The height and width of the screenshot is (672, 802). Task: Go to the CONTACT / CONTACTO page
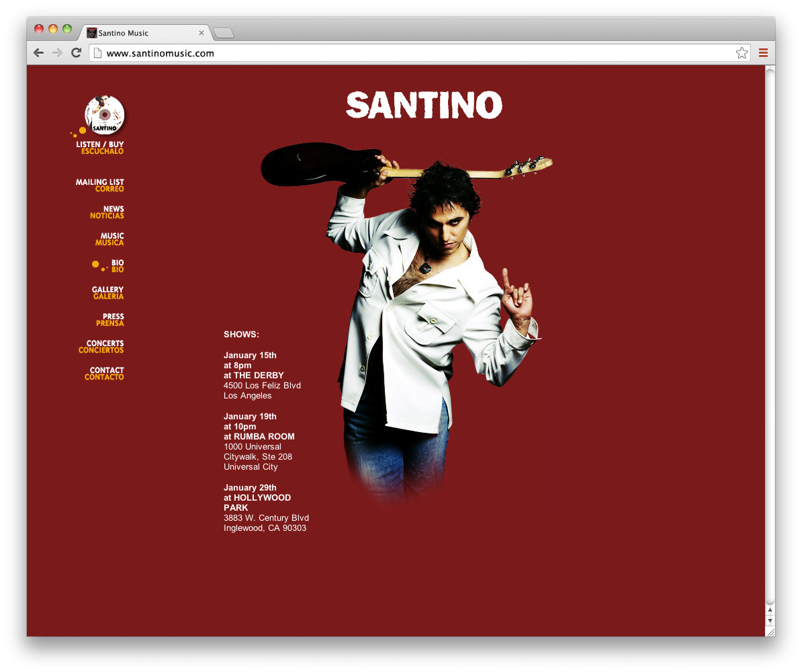pos(104,373)
